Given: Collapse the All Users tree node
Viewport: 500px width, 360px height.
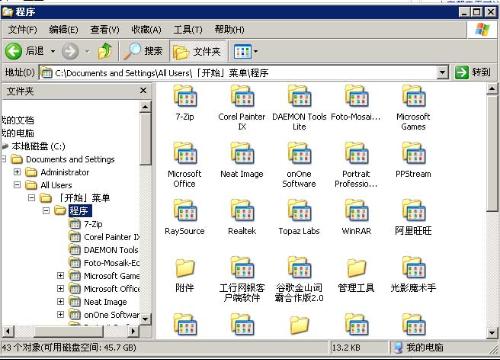Looking at the screenshot, I should coord(17,185).
